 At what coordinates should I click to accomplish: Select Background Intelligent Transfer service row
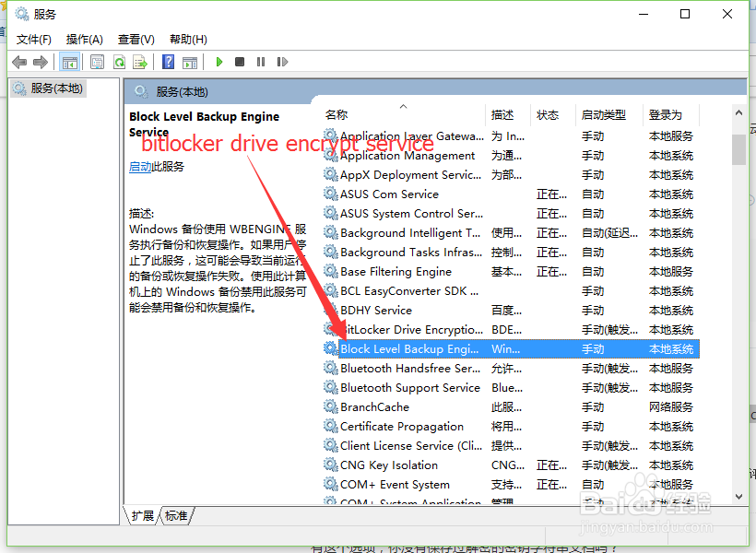coord(511,233)
